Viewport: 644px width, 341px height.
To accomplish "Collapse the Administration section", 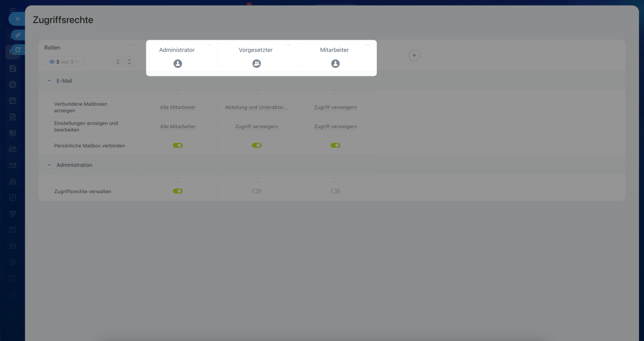I will coord(49,165).
